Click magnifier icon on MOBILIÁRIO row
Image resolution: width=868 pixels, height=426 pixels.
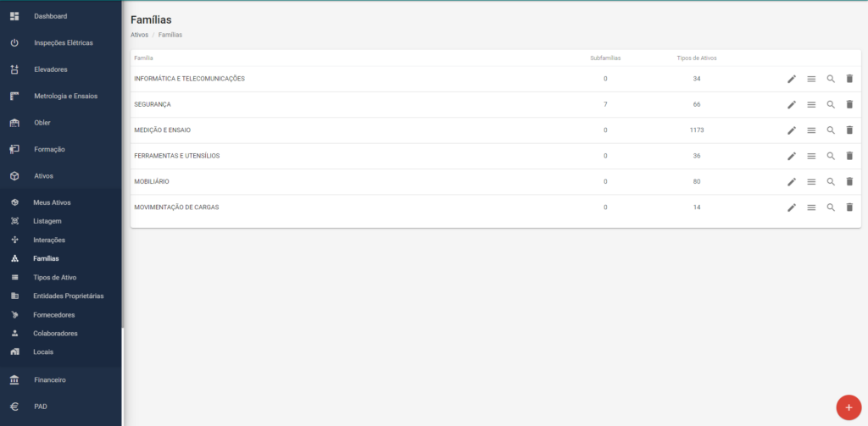tap(831, 181)
